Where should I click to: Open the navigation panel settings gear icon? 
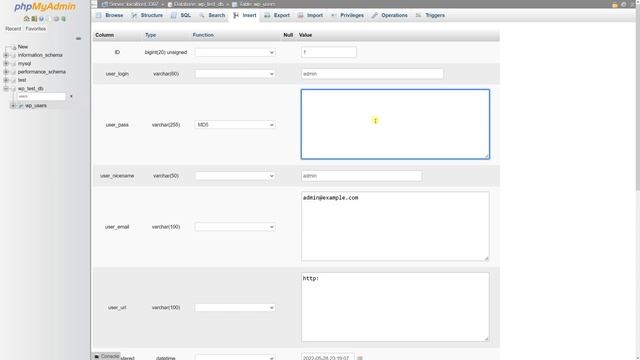pos(56,19)
